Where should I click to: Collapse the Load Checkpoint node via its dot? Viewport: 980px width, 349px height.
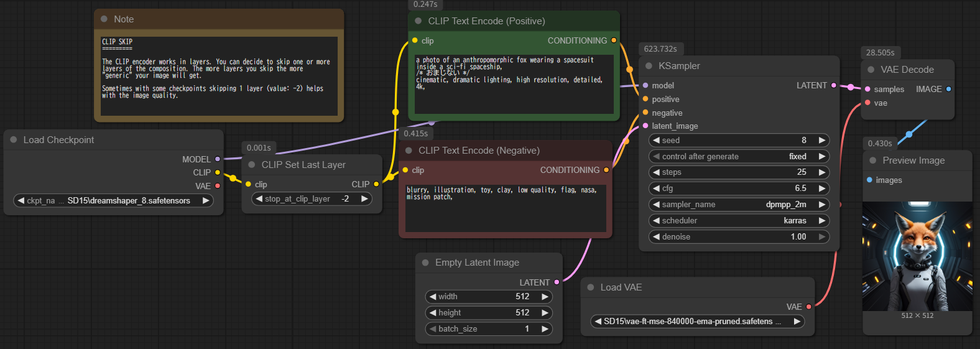point(14,140)
